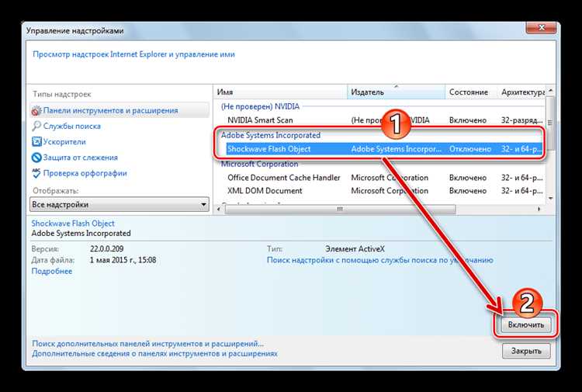
Task: Click the horizontal scrollbar right arrow
Action: (x=539, y=210)
